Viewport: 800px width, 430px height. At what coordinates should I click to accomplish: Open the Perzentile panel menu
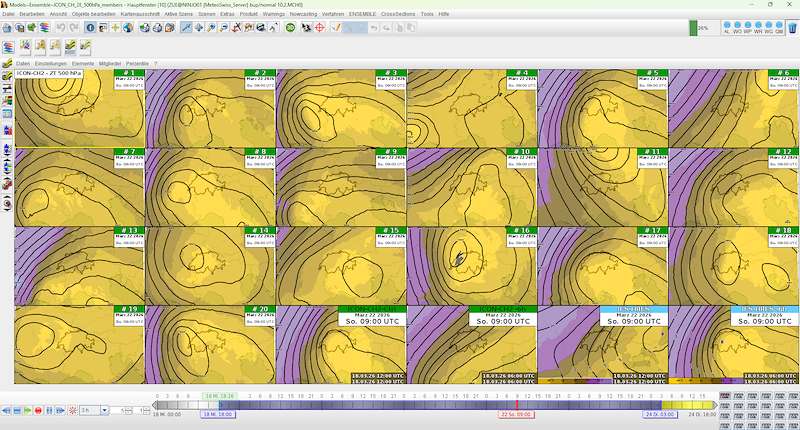tap(136, 63)
